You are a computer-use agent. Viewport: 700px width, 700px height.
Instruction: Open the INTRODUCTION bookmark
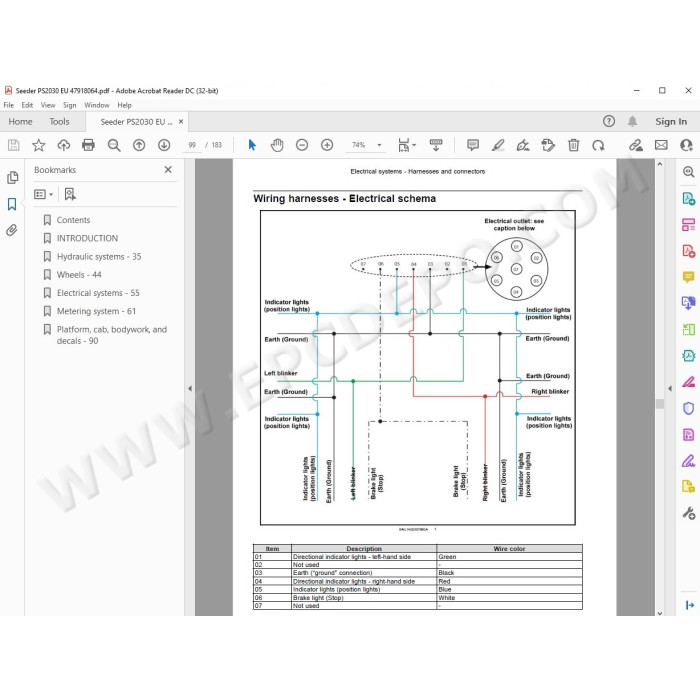pyautogui.click(x=87, y=238)
